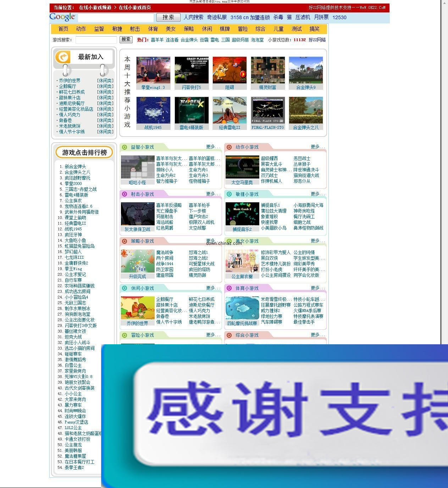Open 魔法战争 under strategy games
This screenshot has width=448, height=488.
pos(165,252)
